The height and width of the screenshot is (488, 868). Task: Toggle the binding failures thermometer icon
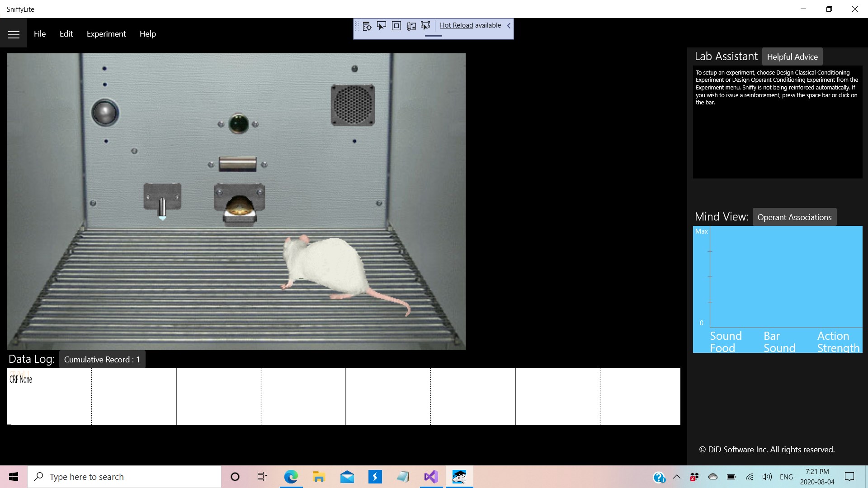pos(411,26)
